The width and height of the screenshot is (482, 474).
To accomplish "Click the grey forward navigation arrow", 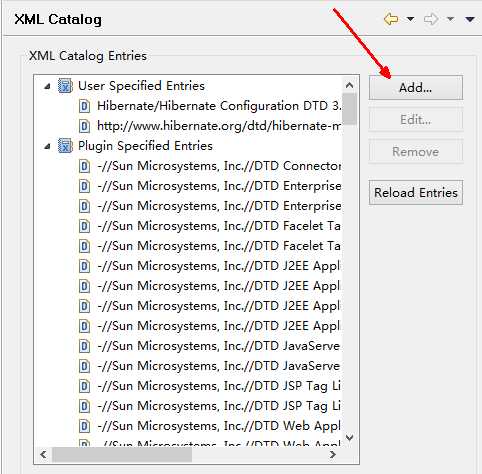I will [x=431, y=19].
